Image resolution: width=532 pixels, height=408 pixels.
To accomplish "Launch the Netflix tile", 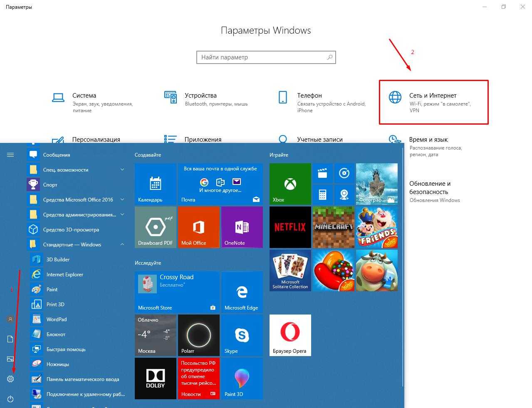I will point(290,227).
